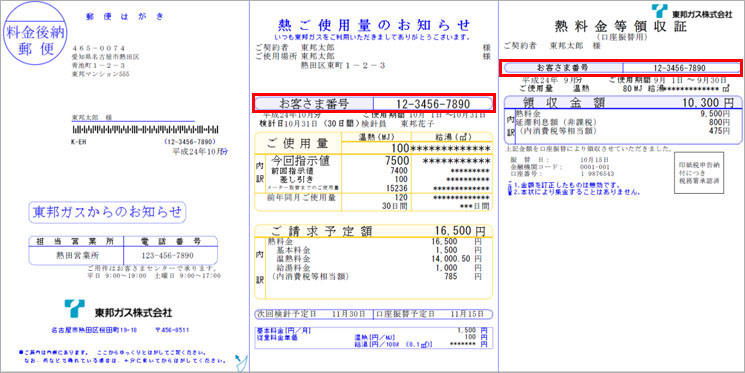
Task: Click the 印紙税申告納付 tax stamp box
Action: pyautogui.click(x=699, y=172)
